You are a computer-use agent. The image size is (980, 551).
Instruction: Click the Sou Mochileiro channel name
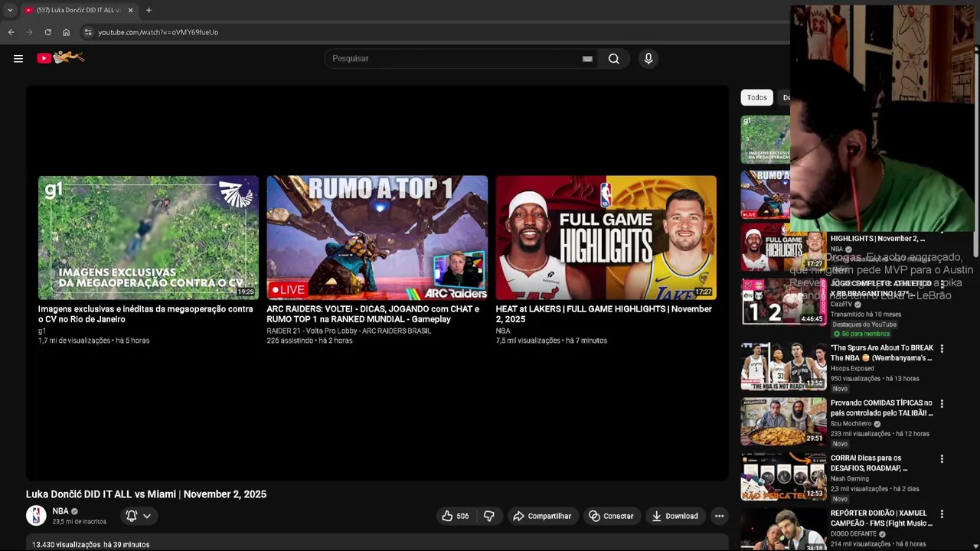(x=851, y=423)
